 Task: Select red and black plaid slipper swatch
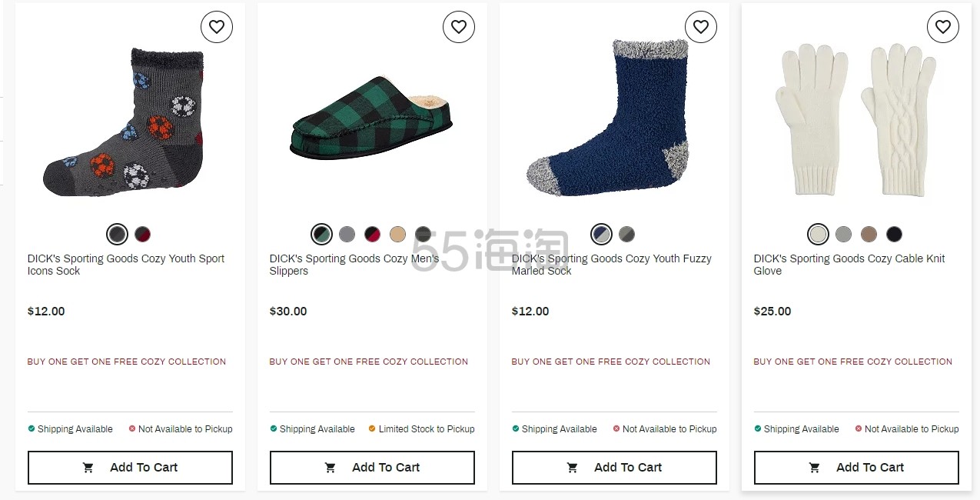point(372,234)
